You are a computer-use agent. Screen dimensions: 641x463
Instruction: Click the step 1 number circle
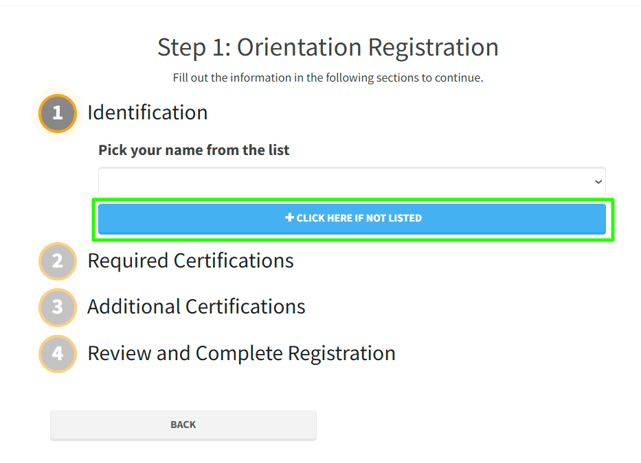[x=57, y=113]
